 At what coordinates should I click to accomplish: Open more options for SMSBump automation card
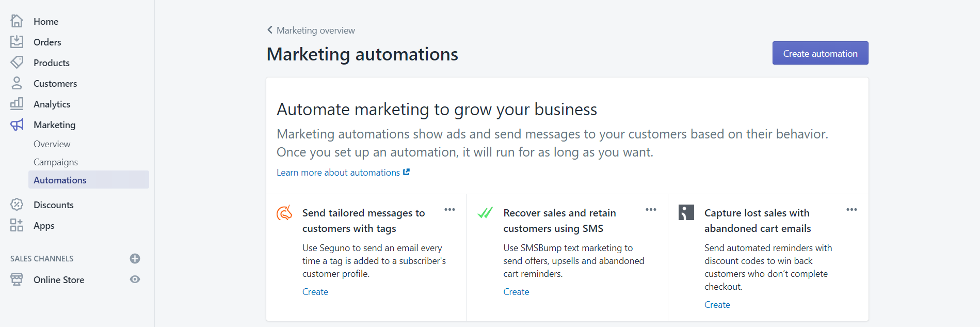(x=651, y=210)
